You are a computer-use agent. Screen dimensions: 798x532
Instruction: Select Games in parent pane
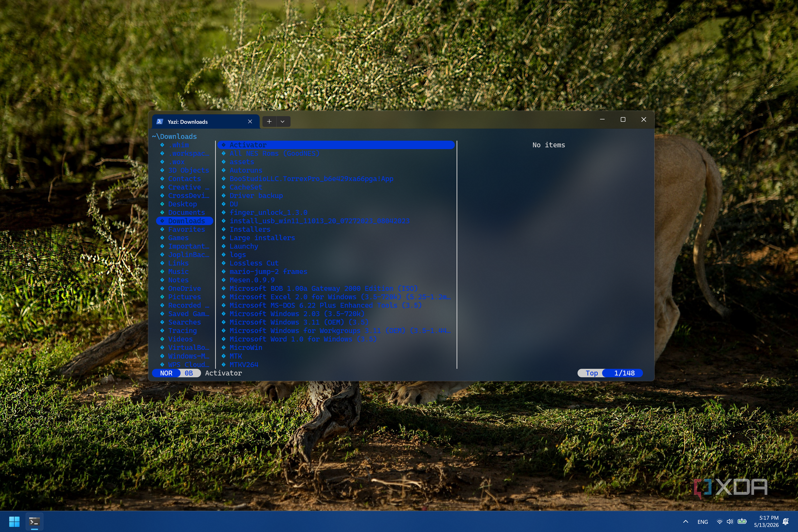tap(178, 238)
